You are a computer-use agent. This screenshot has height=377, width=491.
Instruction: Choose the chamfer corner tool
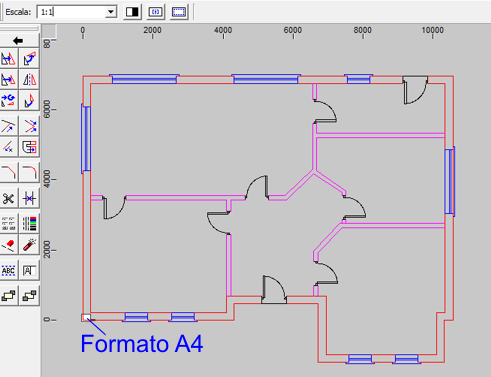tap(9, 172)
